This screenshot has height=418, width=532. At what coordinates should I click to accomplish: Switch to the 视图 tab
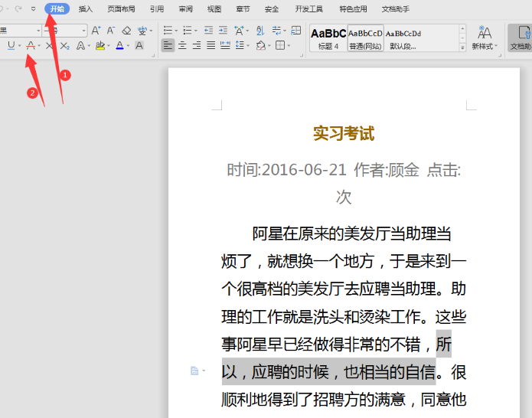click(x=214, y=9)
